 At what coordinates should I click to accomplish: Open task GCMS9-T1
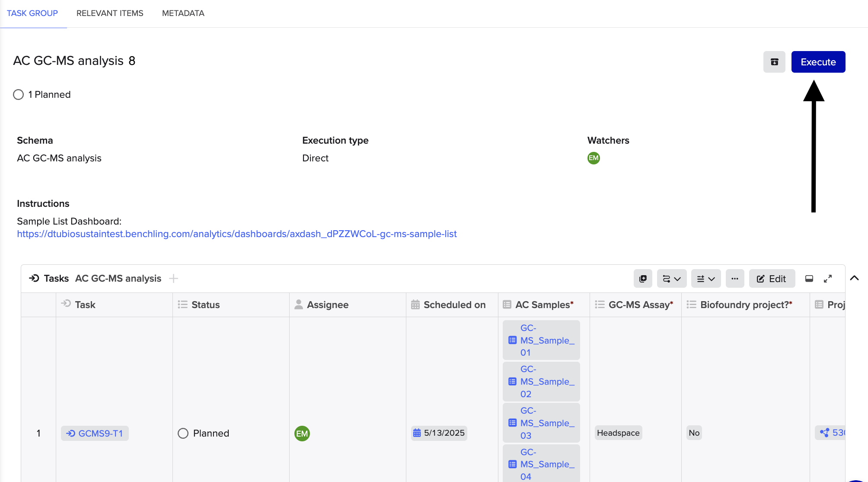95,433
